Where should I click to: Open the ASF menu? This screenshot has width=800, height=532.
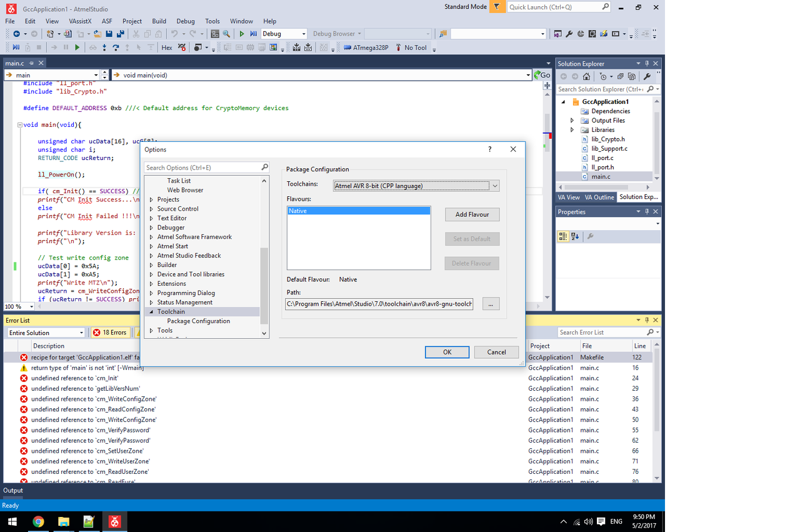pyautogui.click(x=107, y=21)
